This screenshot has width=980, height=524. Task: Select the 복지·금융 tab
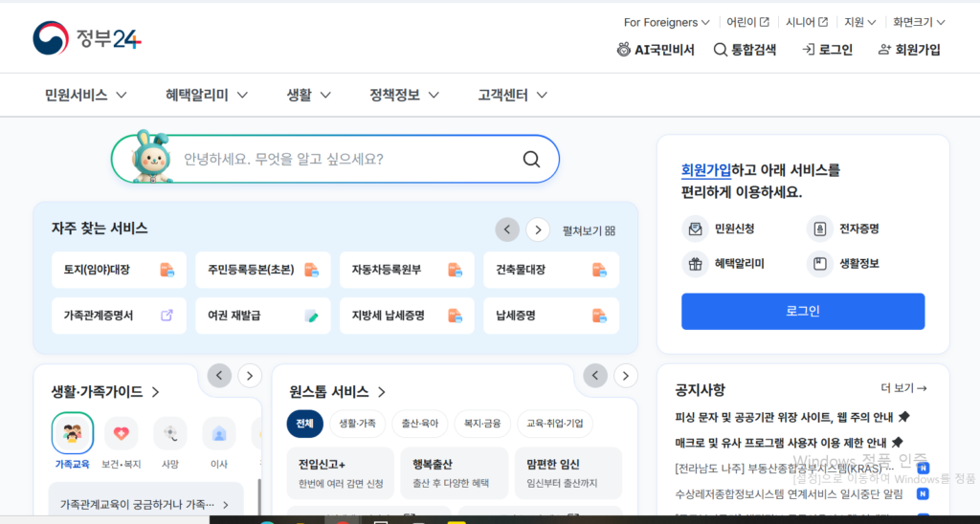coord(482,424)
